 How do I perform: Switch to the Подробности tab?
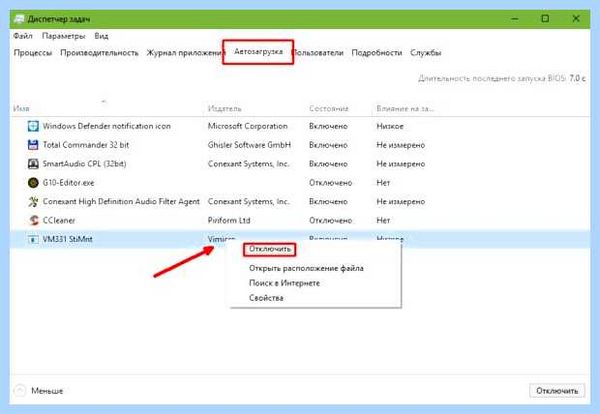[377, 52]
